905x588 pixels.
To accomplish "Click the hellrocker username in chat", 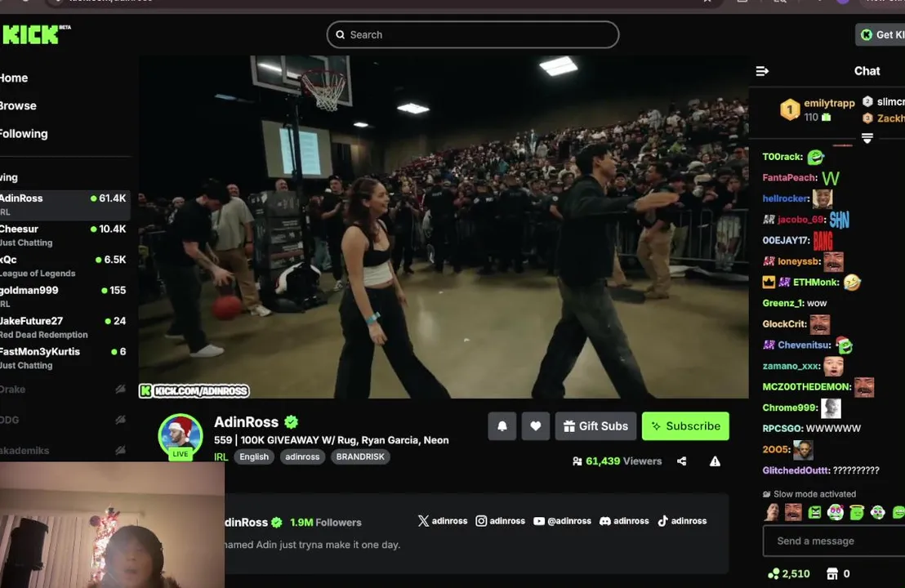I will 786,198.
